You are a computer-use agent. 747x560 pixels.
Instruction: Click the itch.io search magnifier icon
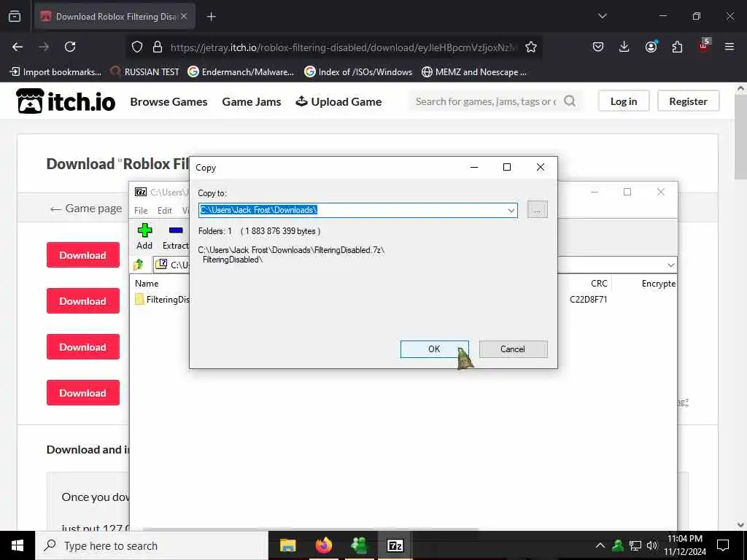point(570,101)
